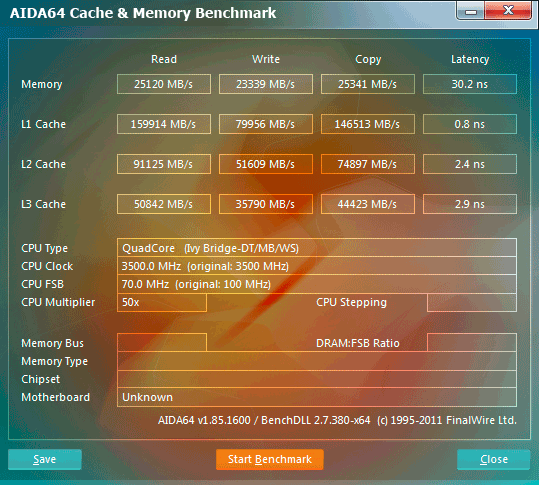Click the L1 Cache row label
539x485 pixels.
point(43,124)
